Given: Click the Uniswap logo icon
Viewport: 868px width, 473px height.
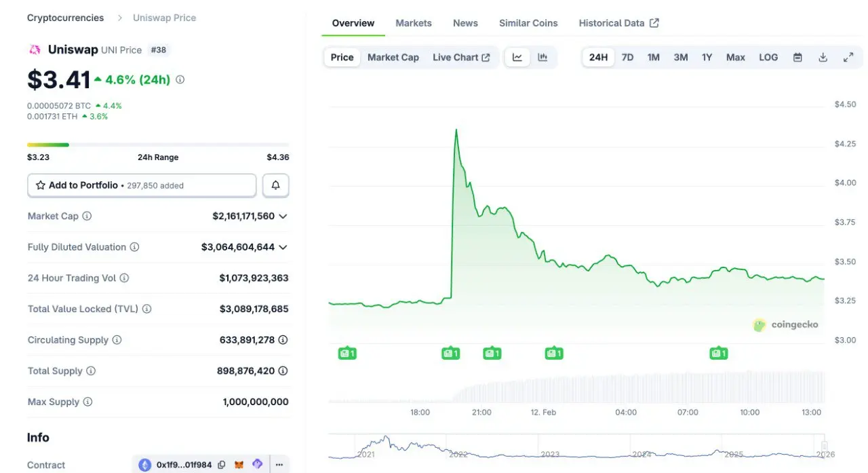Looking at the screenshot, I should [x=35, y=50].
